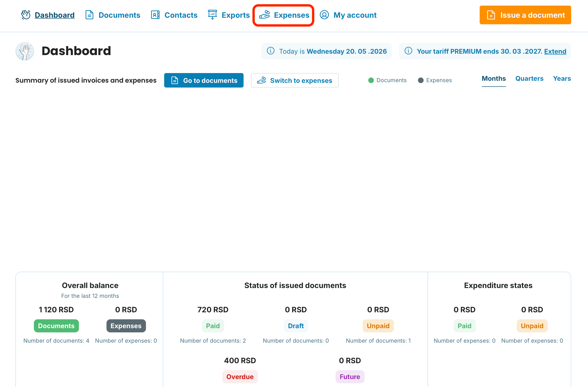Screen dimensions: 588x387
Task: Click the green Documents badge in Overall balance
Action: click(56, 326)
